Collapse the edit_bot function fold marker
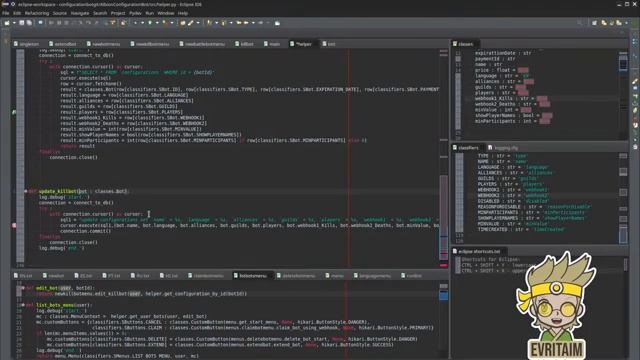This screenshot has height=360, width=640. (23, 288)
